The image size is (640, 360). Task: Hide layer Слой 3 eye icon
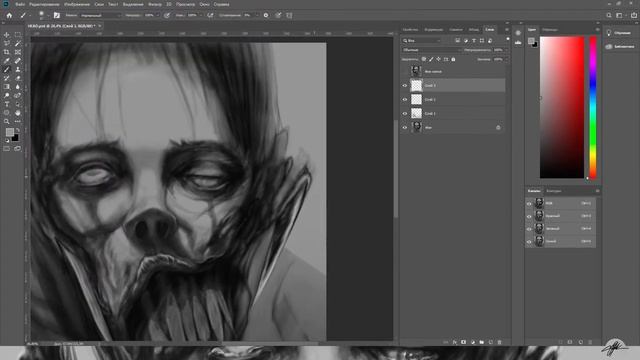click(x=405, y=85)
